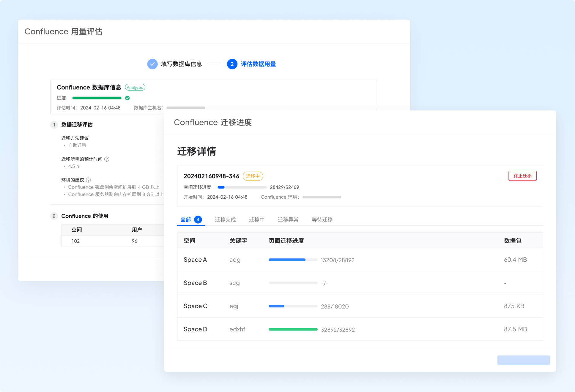Click migration ID 202402160948-346
This screenshot has width=575, height=392.
[212, 176]
